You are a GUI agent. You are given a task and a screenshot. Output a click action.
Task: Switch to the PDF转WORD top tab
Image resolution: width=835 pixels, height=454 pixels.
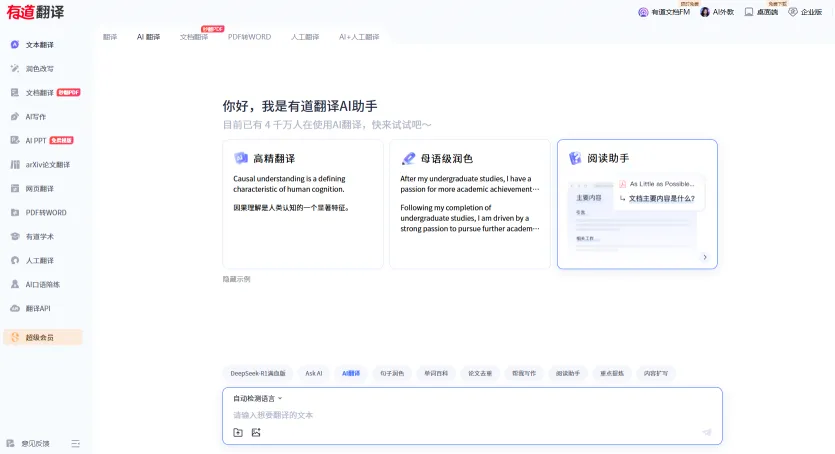point(249,37)
